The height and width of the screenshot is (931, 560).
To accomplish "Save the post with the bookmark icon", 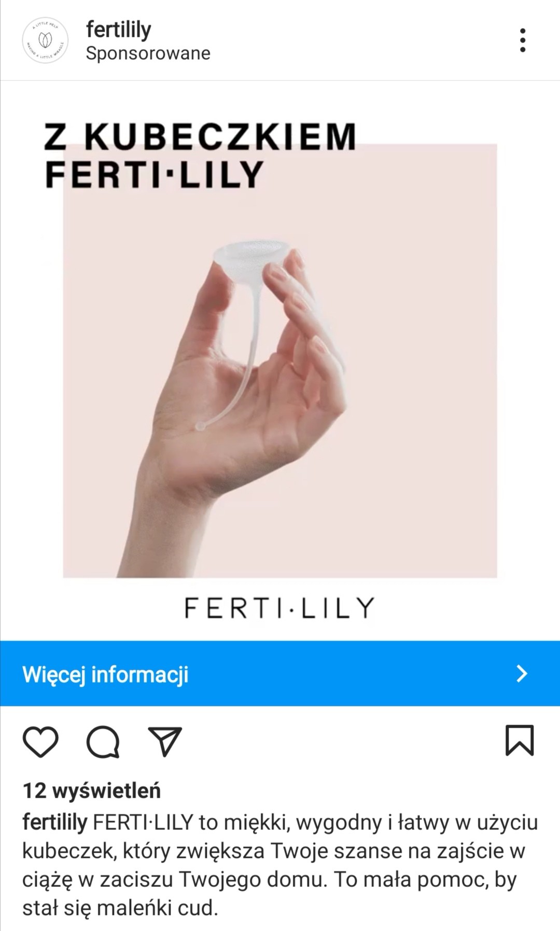I will pos(520,740).
